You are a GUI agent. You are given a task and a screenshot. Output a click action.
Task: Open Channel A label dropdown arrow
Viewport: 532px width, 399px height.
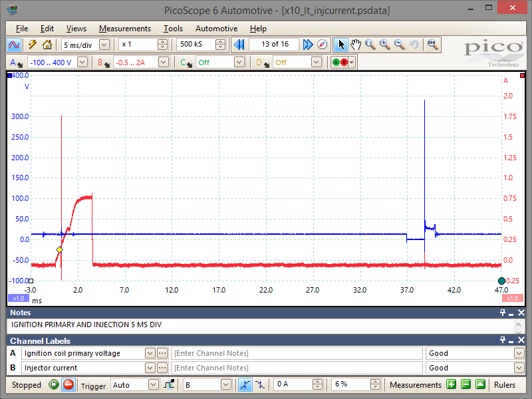(150, 353)
